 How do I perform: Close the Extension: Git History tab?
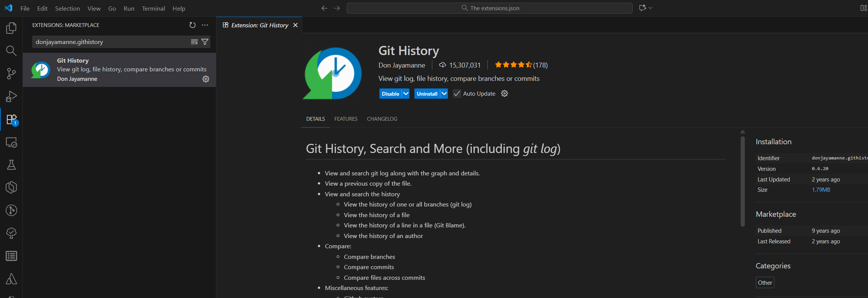point(295,25)
